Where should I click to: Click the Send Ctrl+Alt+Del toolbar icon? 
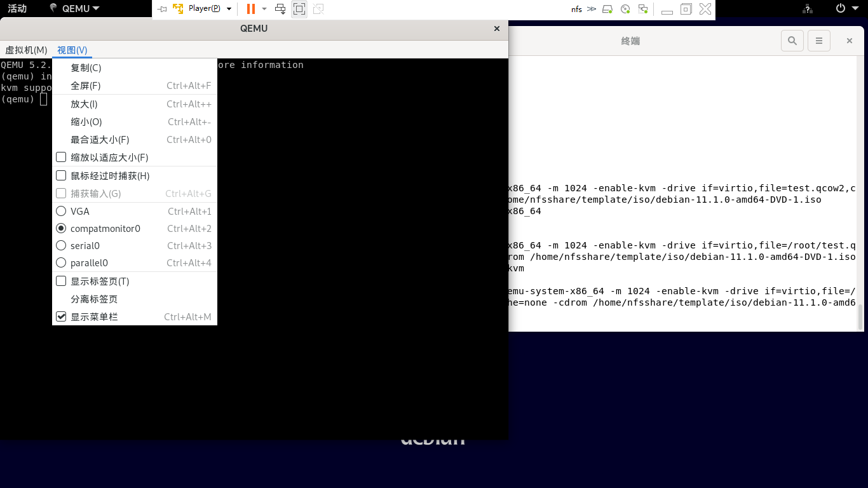tap(280, 9)
